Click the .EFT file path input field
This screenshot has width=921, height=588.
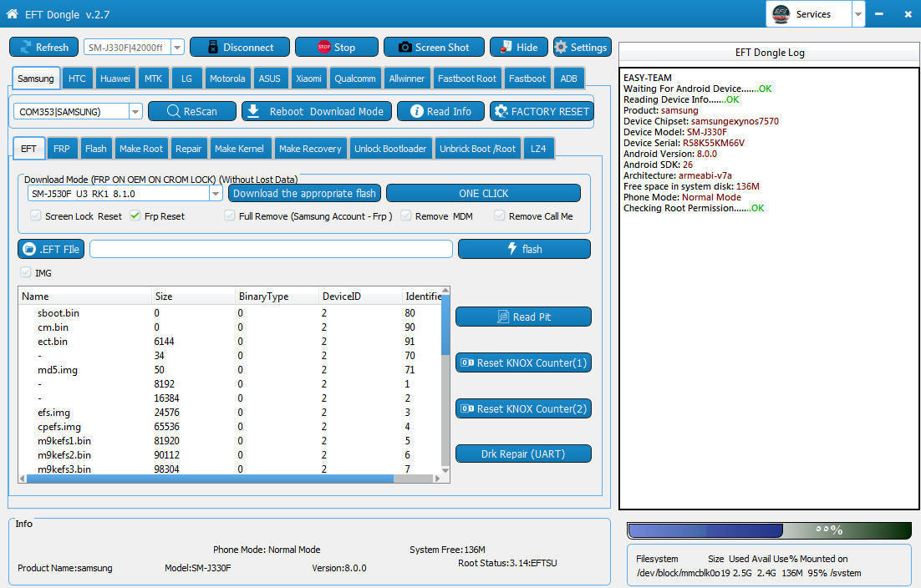click(272, 249)
